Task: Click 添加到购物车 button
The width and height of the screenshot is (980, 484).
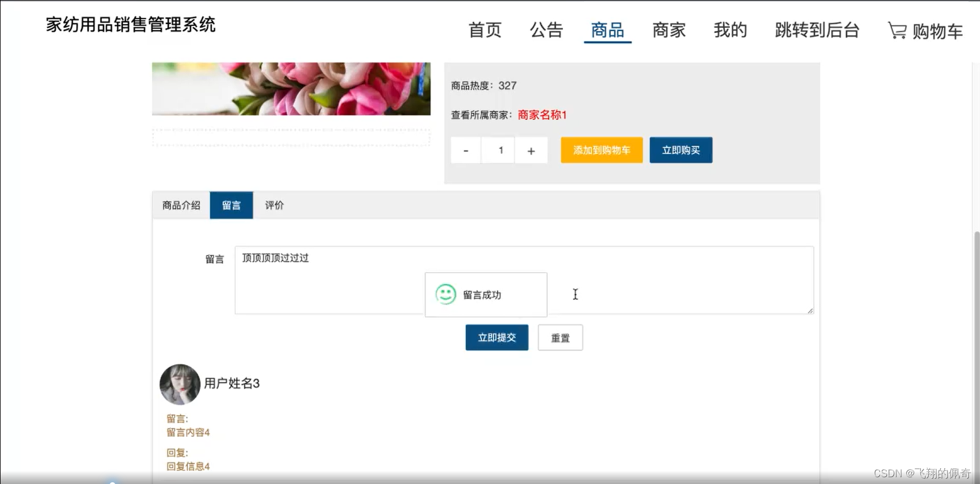Action: tap(602, 150)
